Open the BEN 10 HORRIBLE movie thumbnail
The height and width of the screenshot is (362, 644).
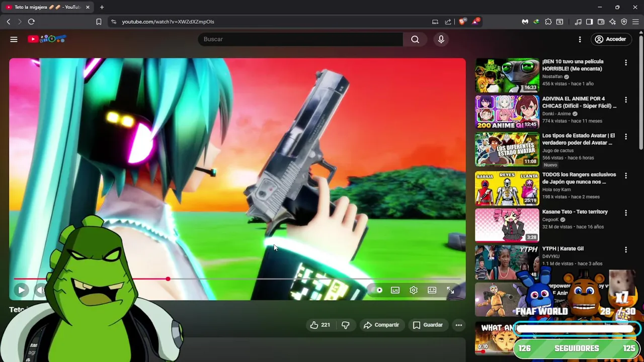507,75
